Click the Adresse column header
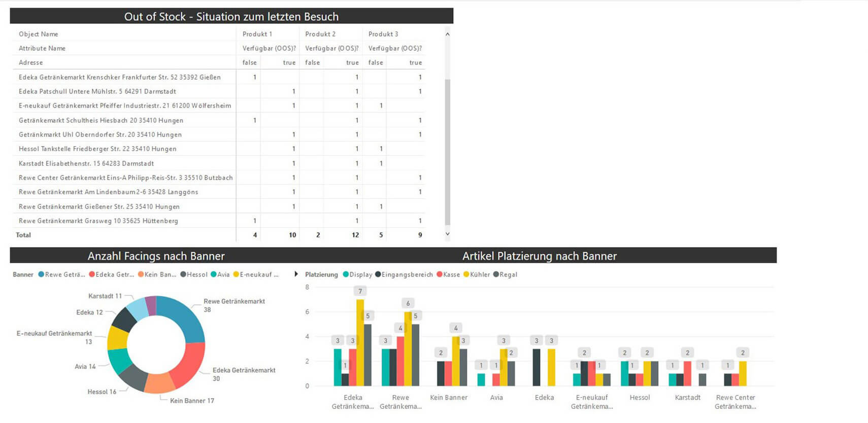The height and width of the screenshot is (423, 868). [x=31, y=62]
